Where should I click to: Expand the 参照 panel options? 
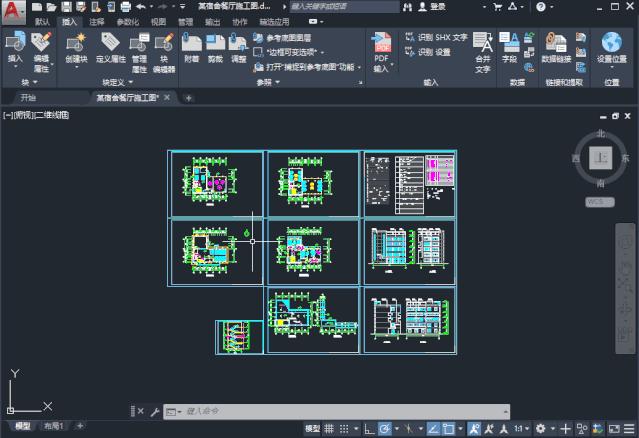359,82
